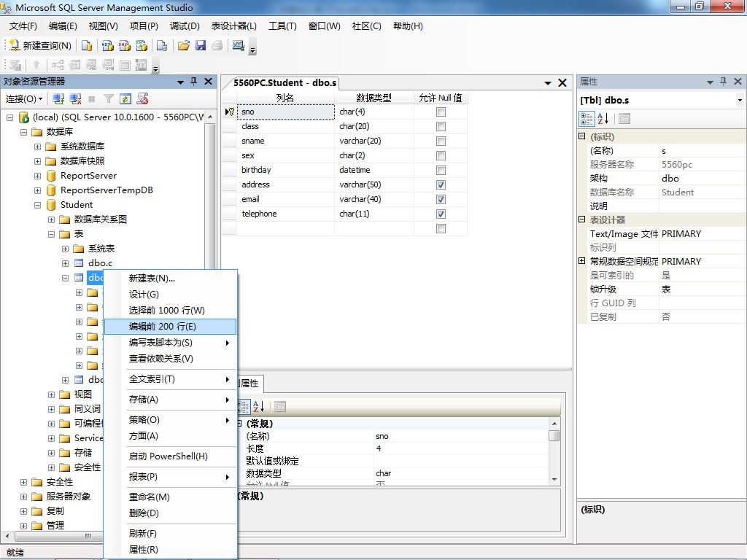Click Object Explorer filter funnel icon
Screen dimensions: 747x560
pyautogui.click(x=109, y=98)
